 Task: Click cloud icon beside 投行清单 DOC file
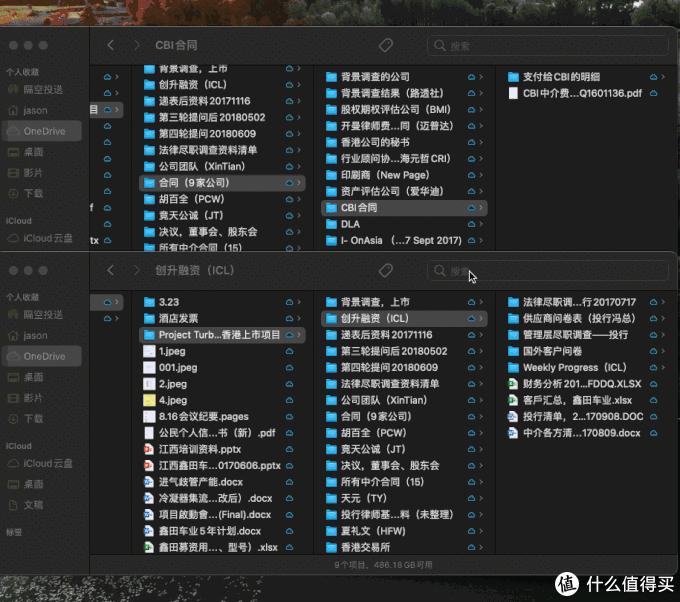tap(654, 417)
